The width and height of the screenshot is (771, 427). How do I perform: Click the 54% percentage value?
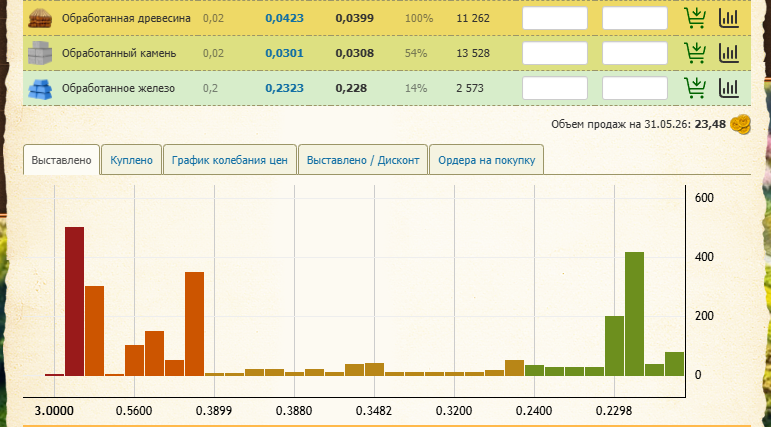[416, 53]
